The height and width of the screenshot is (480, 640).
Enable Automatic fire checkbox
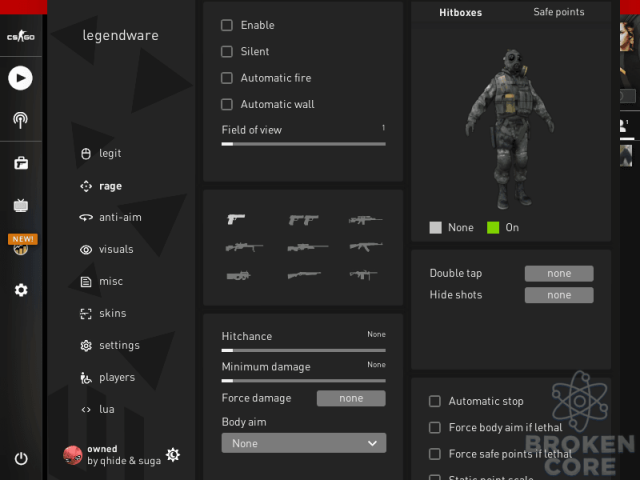[x=227, y=78]
